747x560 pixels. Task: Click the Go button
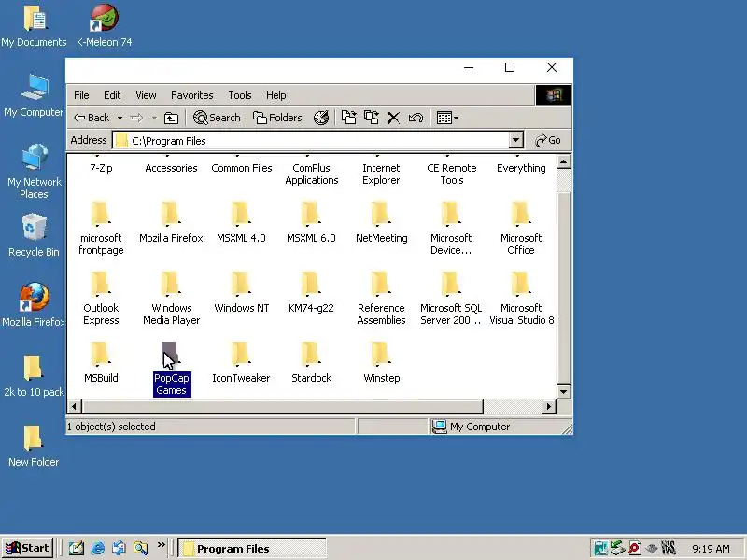(548, 141)
